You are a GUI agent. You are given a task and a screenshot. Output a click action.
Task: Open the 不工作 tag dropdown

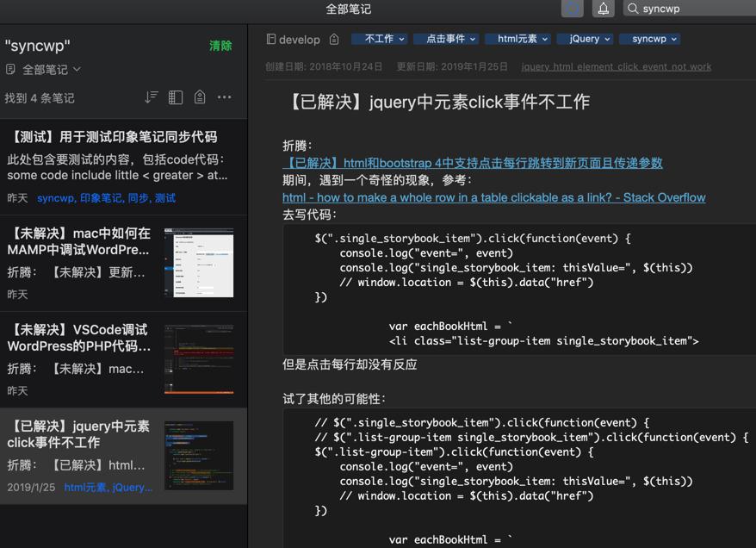click(x=379, y=39)
